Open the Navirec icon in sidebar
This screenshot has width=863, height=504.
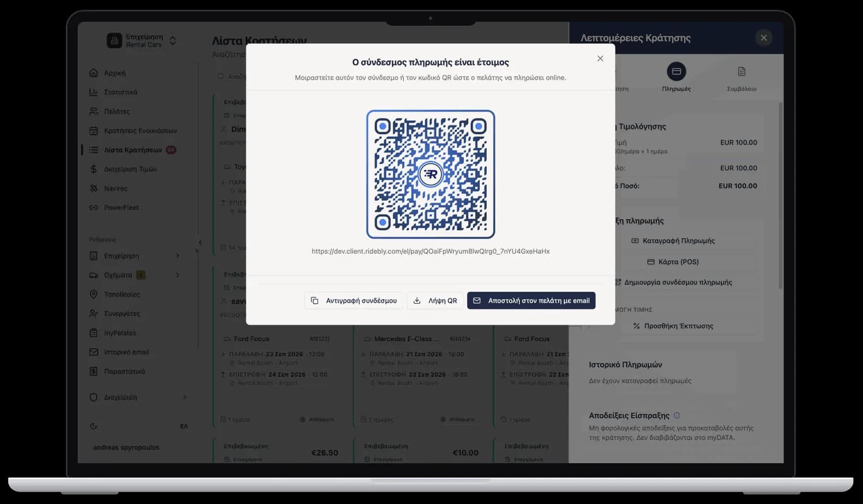[94, 188]
